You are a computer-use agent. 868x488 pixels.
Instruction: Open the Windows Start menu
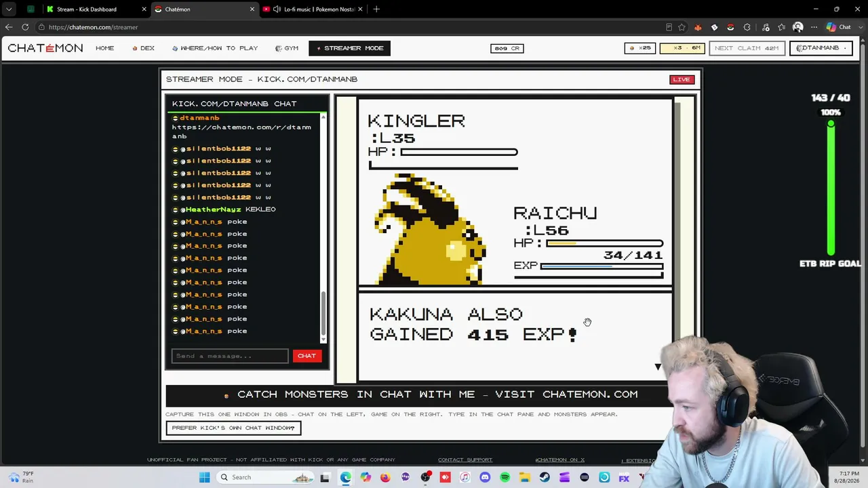[x=205, y=477]
